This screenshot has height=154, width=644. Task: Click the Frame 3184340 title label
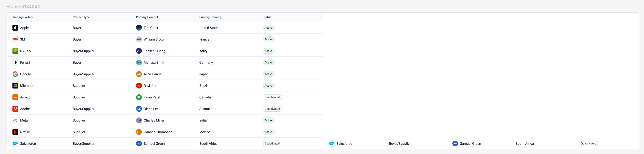tap(24, 7)
